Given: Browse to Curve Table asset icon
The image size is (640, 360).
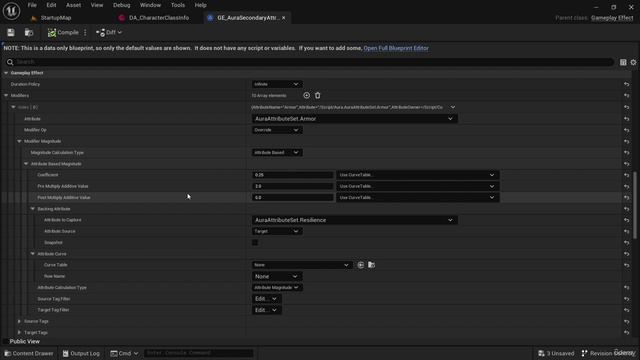Looking at the screenshot, I should coord(371,265).
